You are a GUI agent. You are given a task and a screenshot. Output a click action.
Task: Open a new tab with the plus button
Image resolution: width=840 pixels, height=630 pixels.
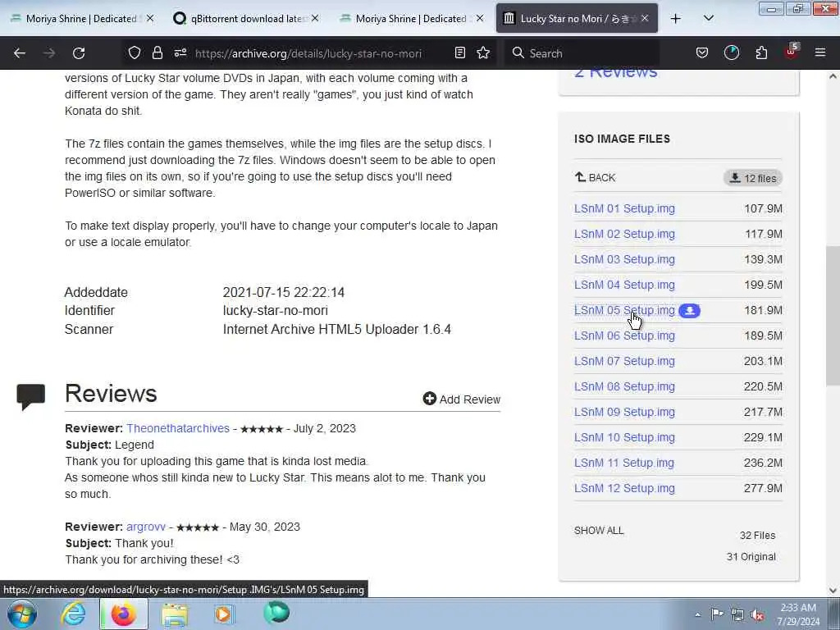tap(676, 18)
